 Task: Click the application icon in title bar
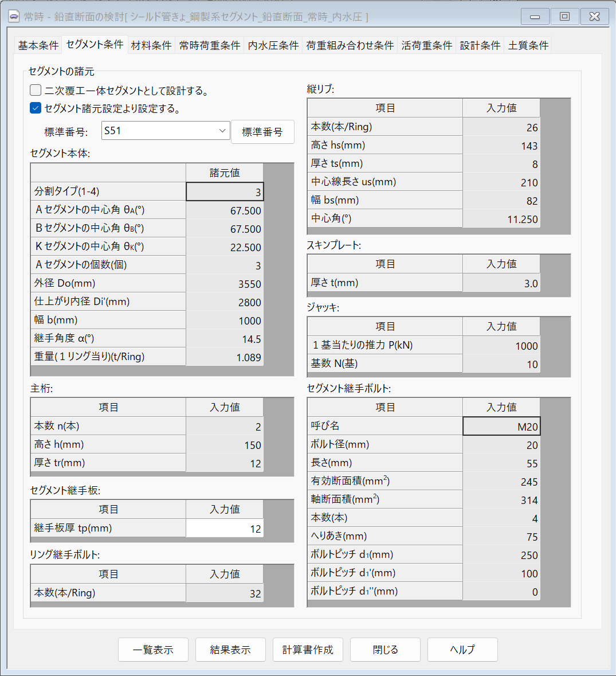14,17
